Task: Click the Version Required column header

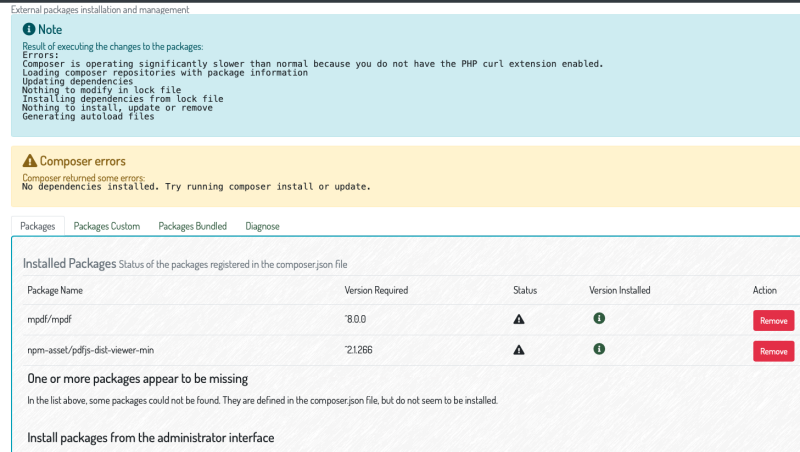Action: (x=376, y=290)
